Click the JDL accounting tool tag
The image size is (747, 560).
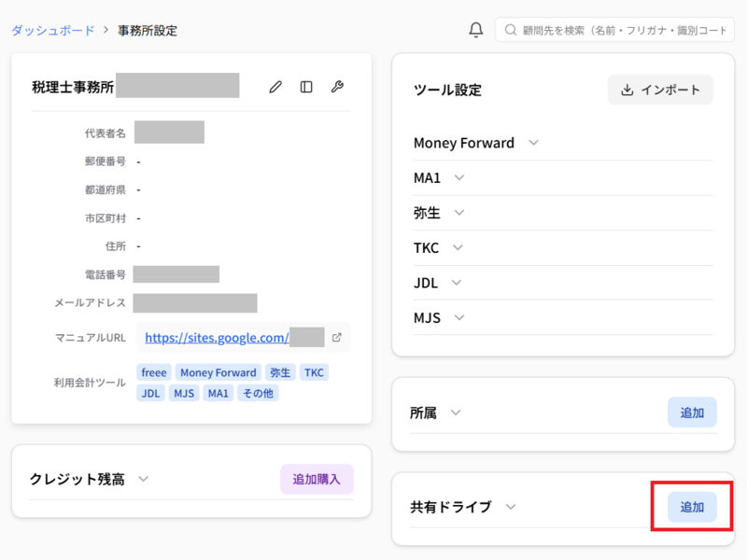click(x=150, y=393)
